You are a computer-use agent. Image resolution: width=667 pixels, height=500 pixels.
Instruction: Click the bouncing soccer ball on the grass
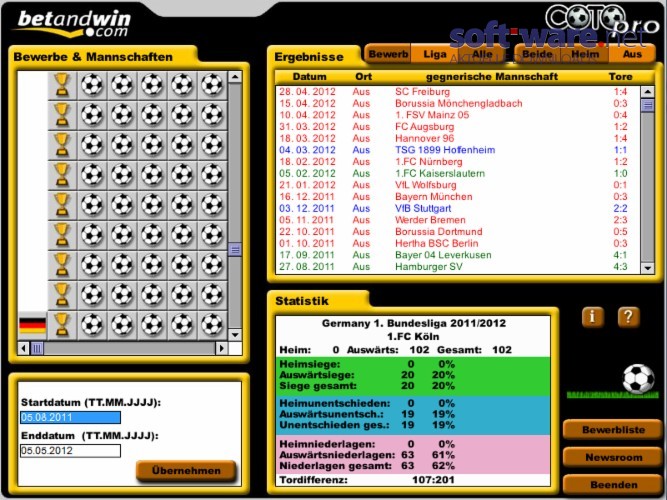pos(638,379)
